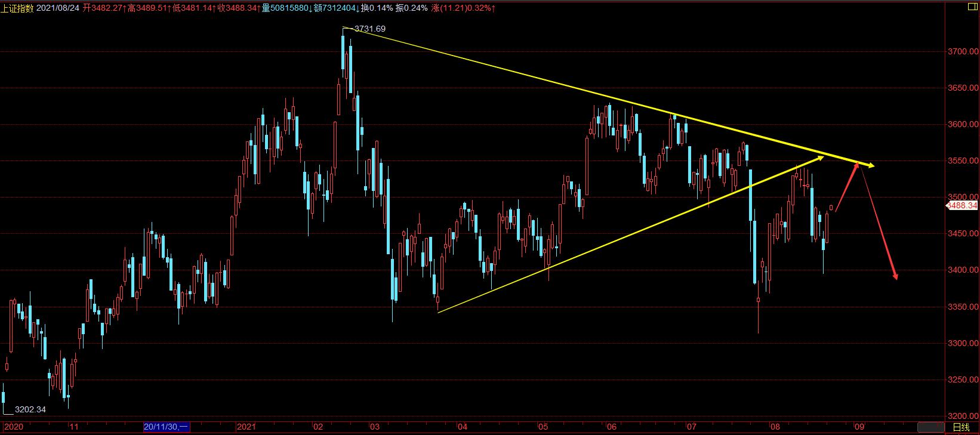Click the 上证指数 index name
Image resolution: width=980 pixels, height=435 pixels.
point(17,8)
